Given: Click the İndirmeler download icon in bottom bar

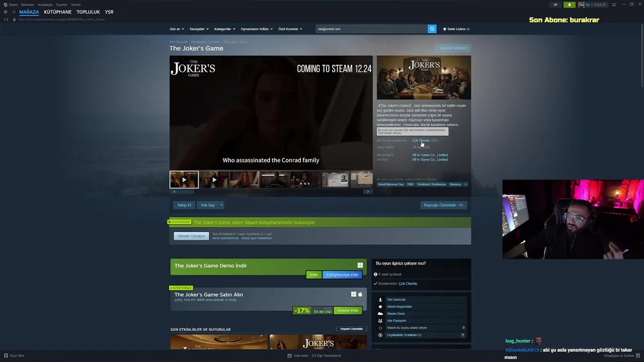Looking at the screenshot, I should tap(290, 355).
